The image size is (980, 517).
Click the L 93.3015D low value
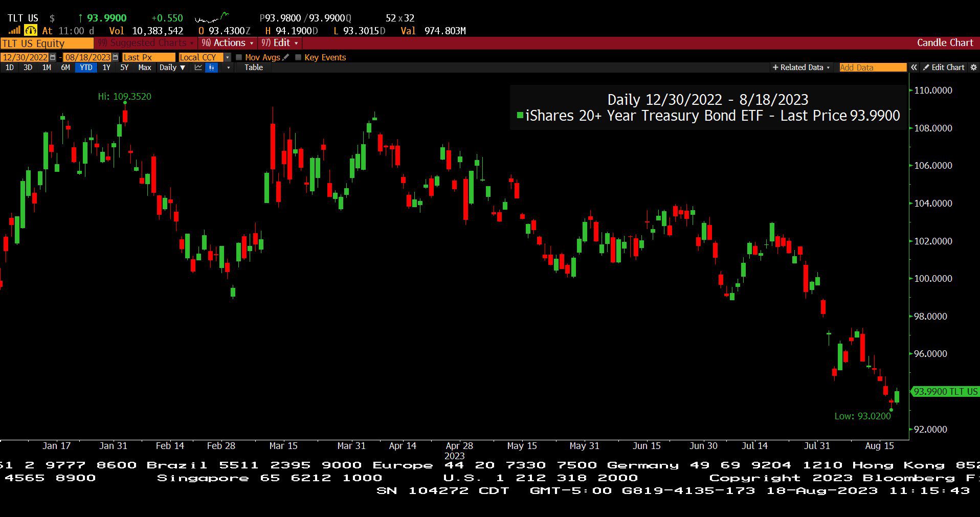(x=359, y=31)
